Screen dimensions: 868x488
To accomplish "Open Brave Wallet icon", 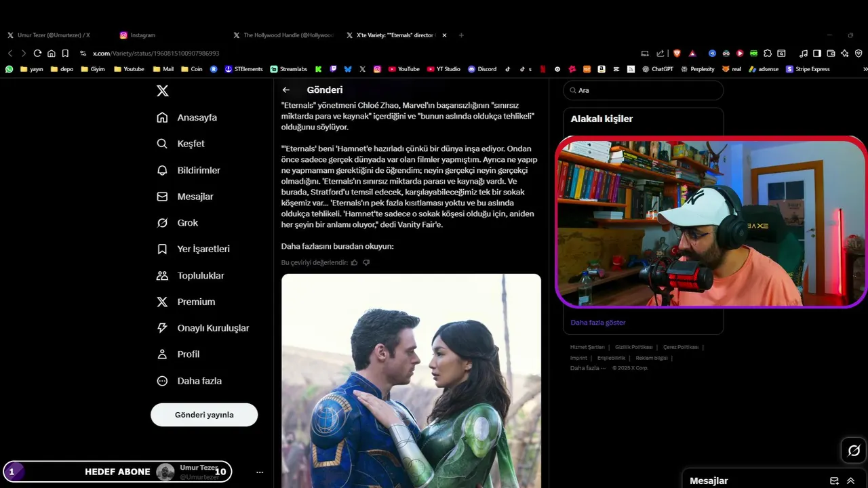I will tap(831, 53).
